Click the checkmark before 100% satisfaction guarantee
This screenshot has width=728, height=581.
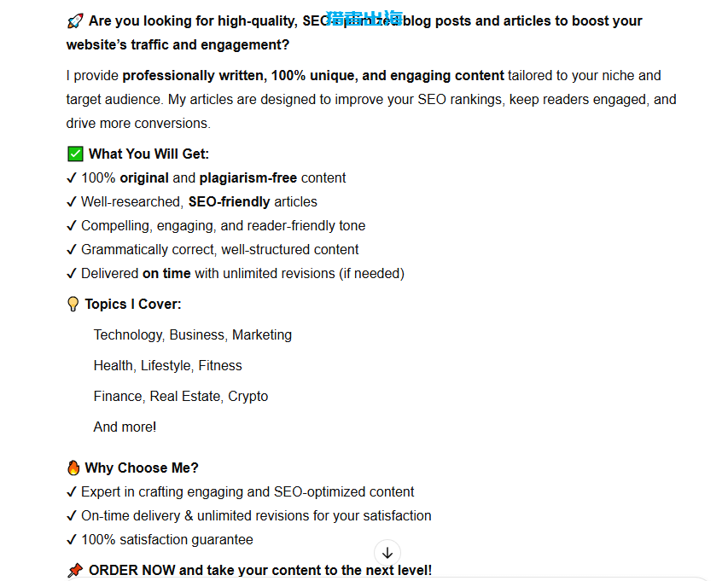tap(72, 540)
